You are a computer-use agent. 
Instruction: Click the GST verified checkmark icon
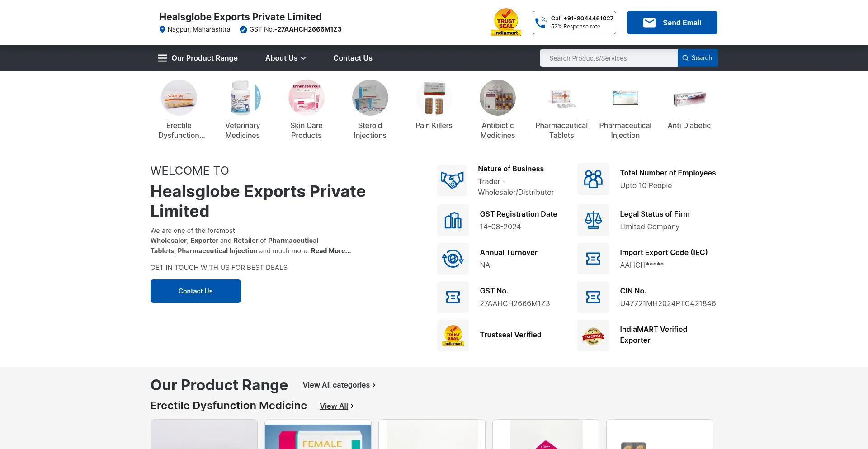(x=243, y=29)
